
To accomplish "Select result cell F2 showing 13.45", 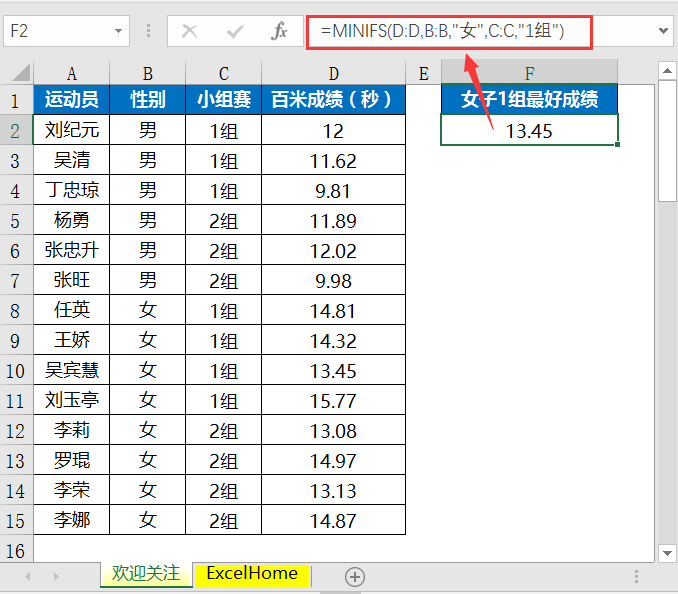I will [x=530, y=130].
